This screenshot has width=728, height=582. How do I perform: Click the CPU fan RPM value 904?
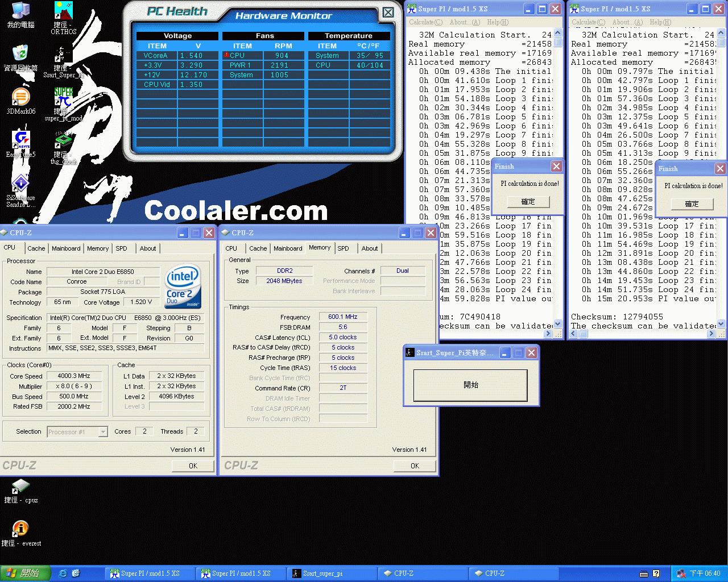click(282, 56)
